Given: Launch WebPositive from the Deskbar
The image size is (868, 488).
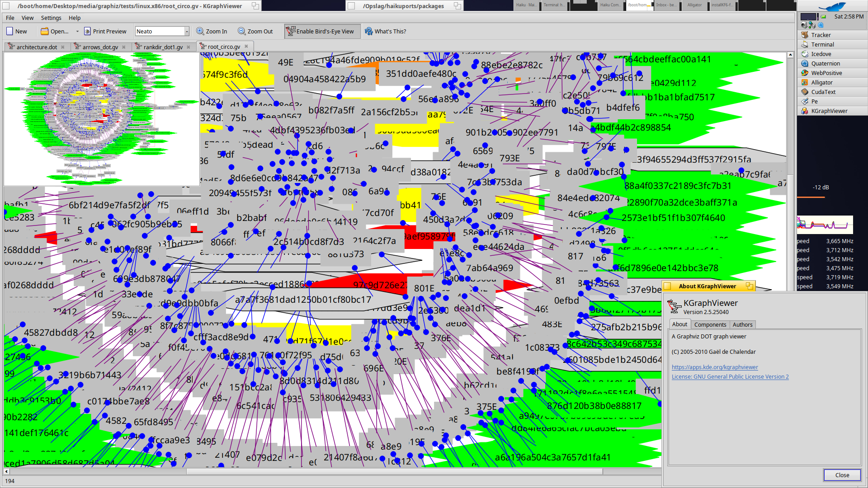Looking at the screenshot, I should pyautogui.click(x=826, y=73).
